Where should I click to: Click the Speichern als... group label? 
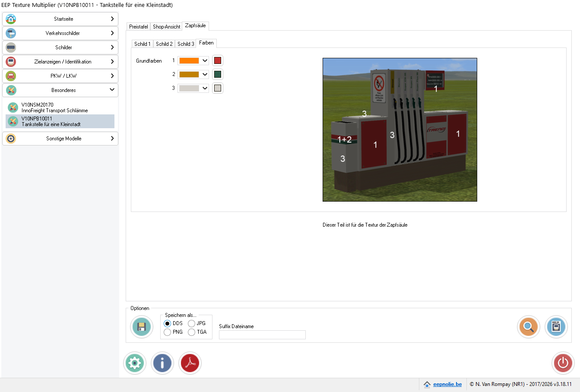(x=181, y=315)
